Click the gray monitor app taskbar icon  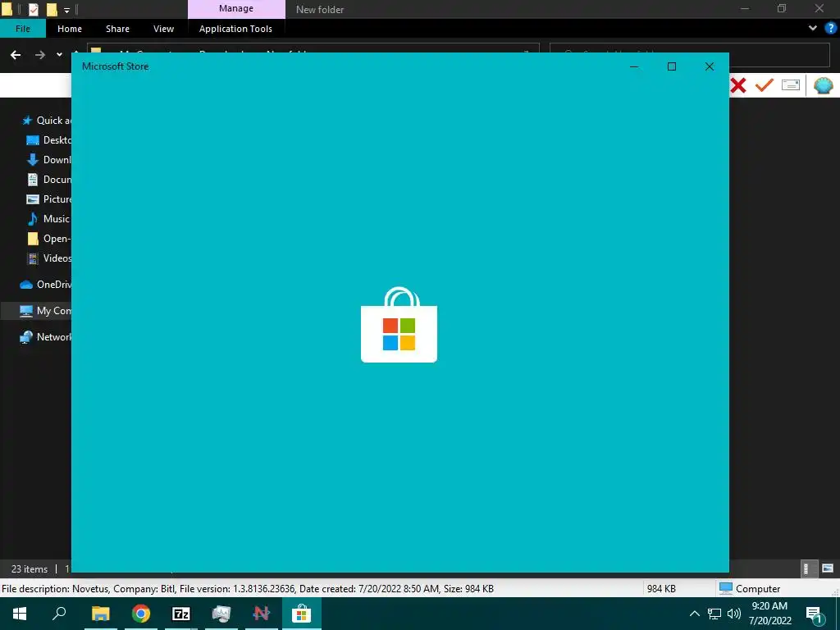(x=221, y=614)
